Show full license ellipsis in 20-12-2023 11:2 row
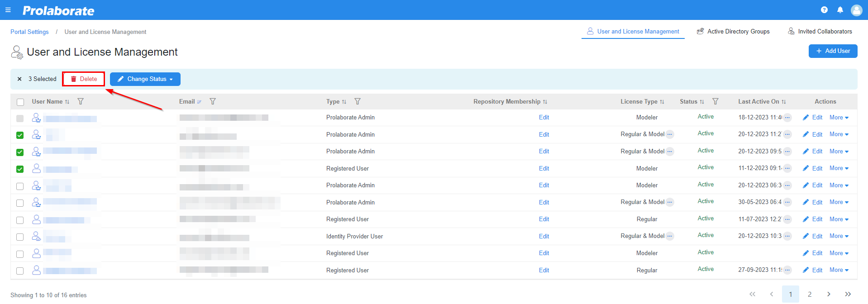This screenshot has height=304, width=868. pyautogui.click(x=670, y=134)
